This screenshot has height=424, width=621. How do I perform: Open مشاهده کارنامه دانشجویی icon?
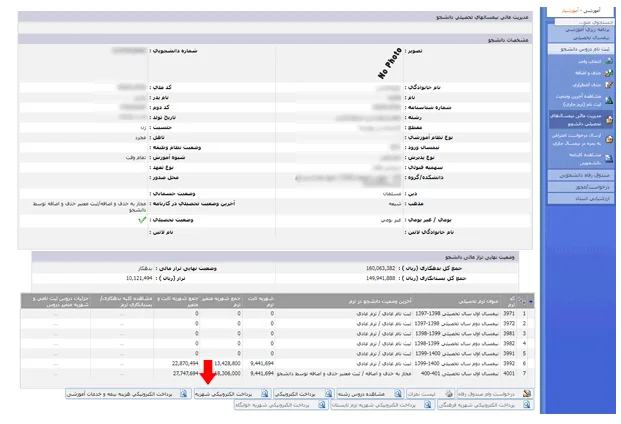tap(609, 159)
